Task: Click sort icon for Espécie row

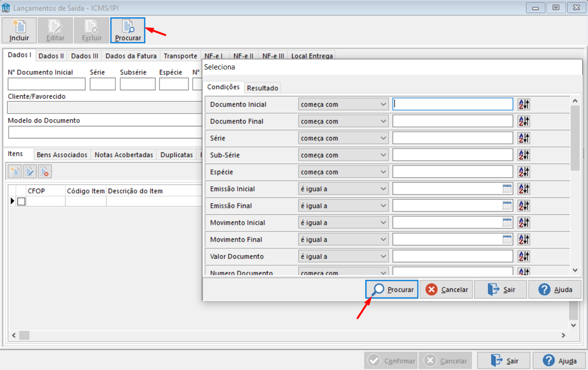Action: (524, 172)
